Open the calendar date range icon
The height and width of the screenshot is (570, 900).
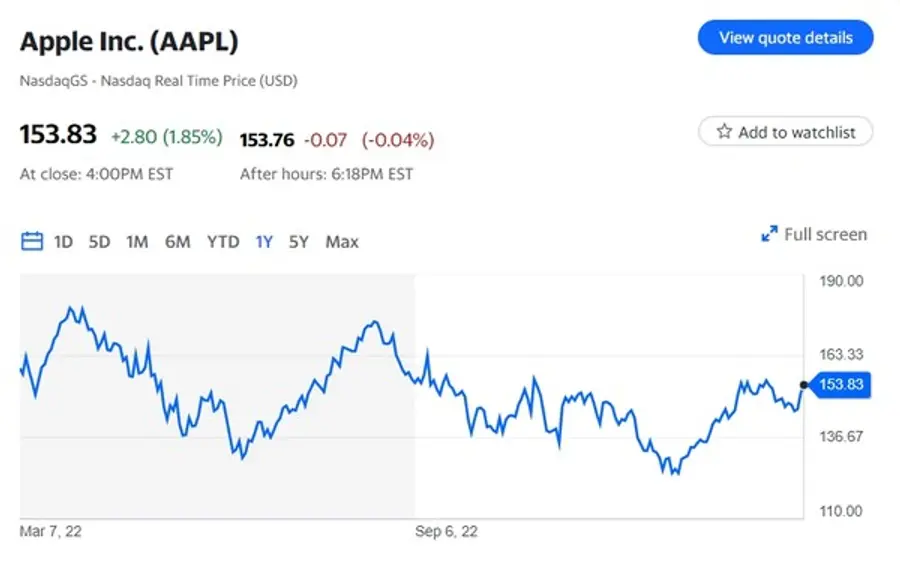32,241
